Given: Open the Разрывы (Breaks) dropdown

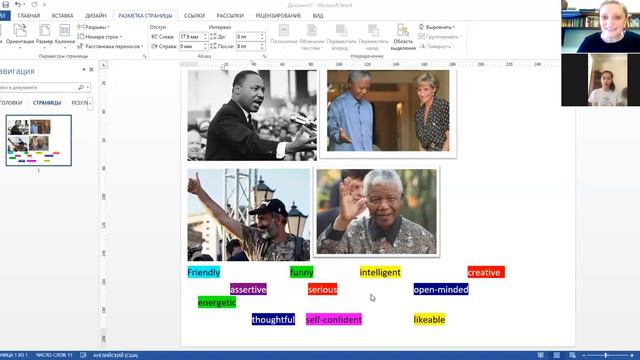Looking at the screenshot, I should coord(93,27).
